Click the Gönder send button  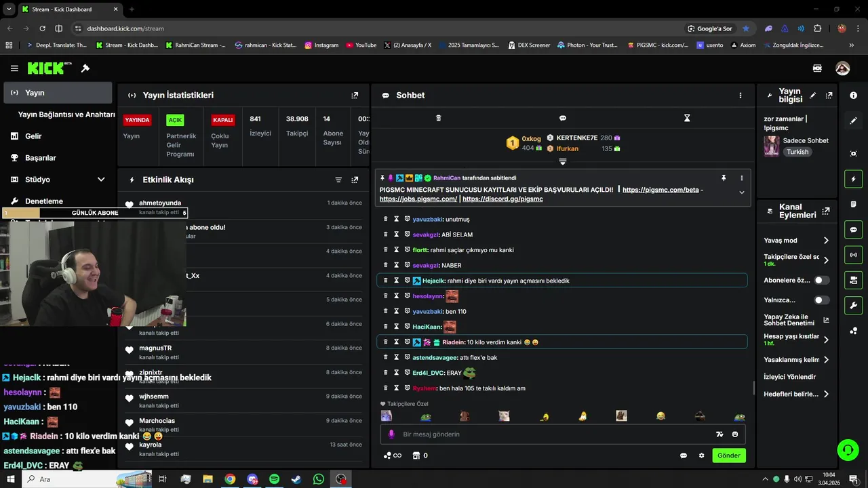point(729,455)
